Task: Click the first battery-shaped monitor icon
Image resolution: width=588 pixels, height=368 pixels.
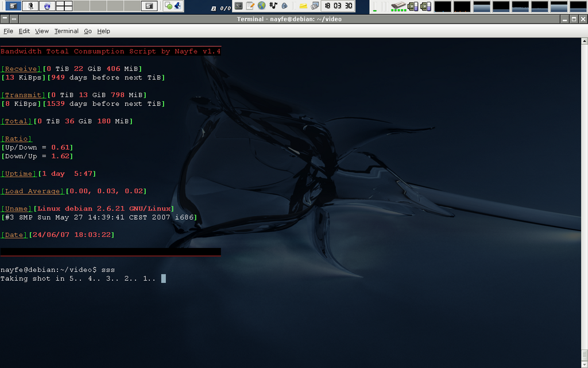Action: (x=413, y=6)
